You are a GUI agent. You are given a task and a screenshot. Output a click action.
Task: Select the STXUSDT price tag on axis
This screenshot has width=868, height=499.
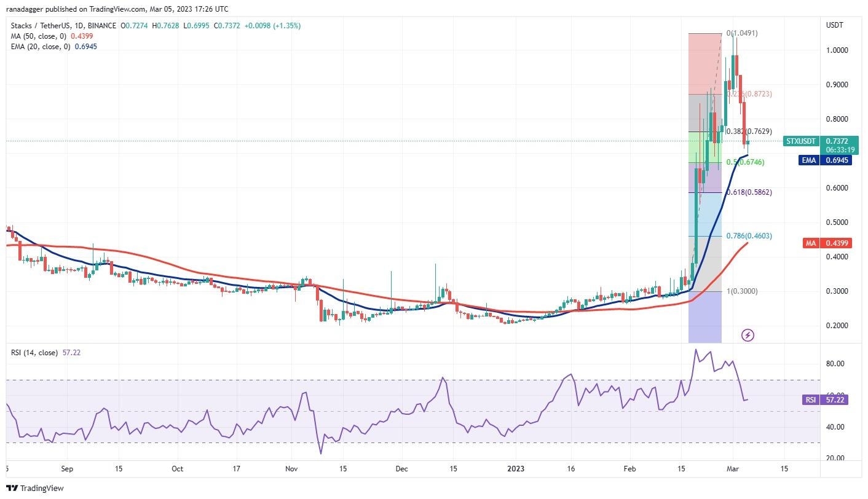coord(801,141)
